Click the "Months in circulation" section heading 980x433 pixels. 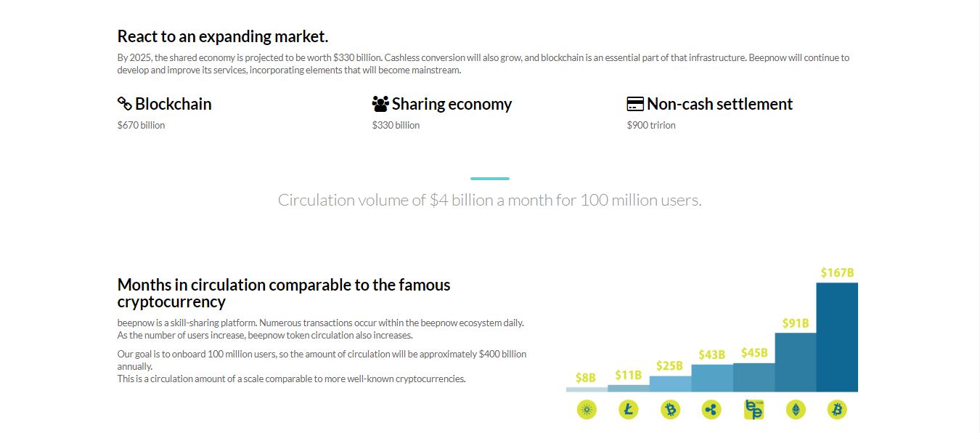pyautogui.click(x=284, y=293)
